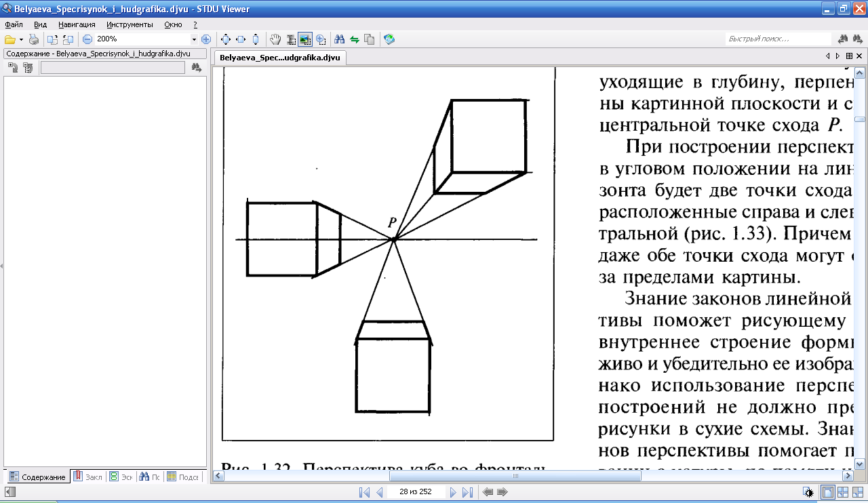The image size is (868, 503).
Task: Select the Belyaeva_Spec...udgrafika.djvu document tab
Action: coord(281,58)
